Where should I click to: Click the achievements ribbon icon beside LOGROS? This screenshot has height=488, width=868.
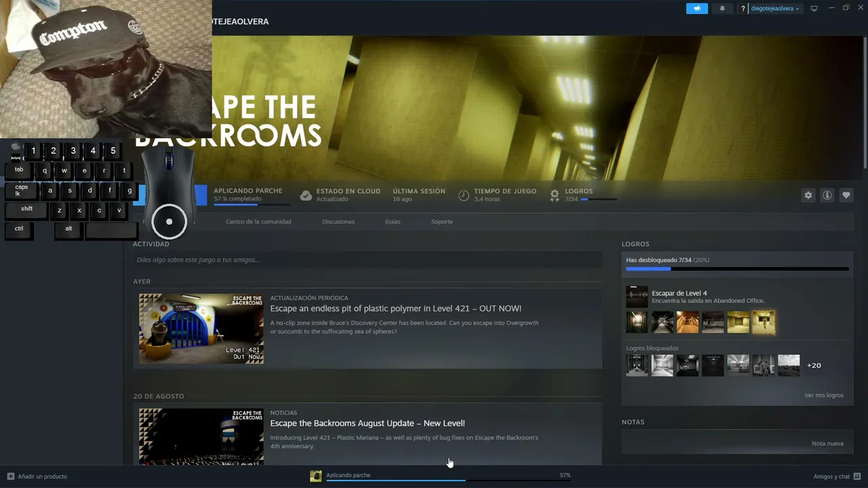pyautogui.click(x=555, y=195)
